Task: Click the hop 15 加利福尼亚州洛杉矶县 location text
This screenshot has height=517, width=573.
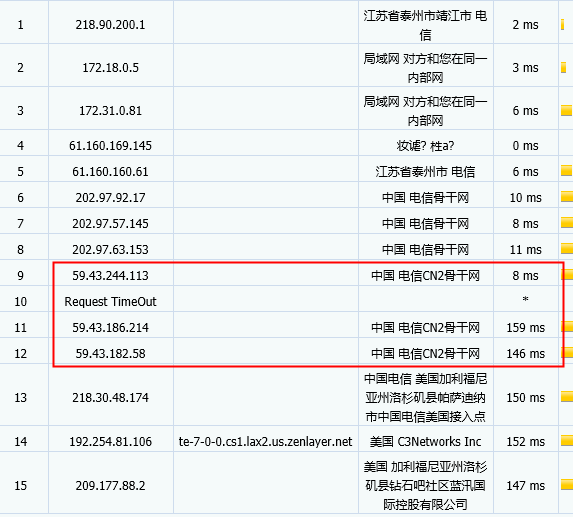Action: [x=425, y=486]
